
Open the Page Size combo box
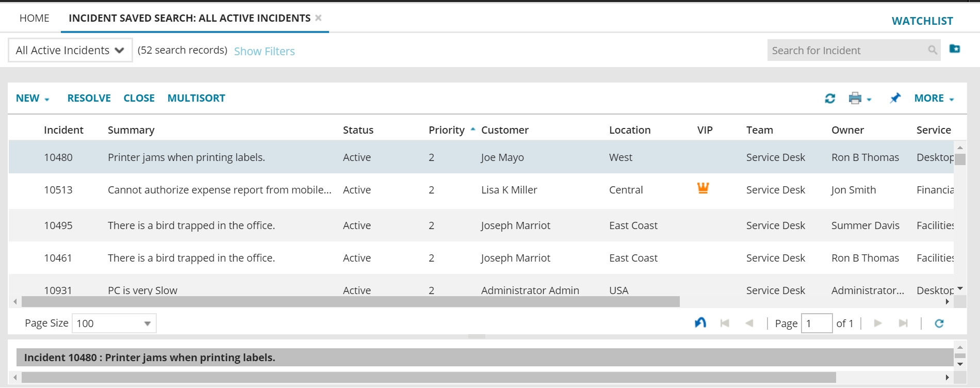click(147, 324)
